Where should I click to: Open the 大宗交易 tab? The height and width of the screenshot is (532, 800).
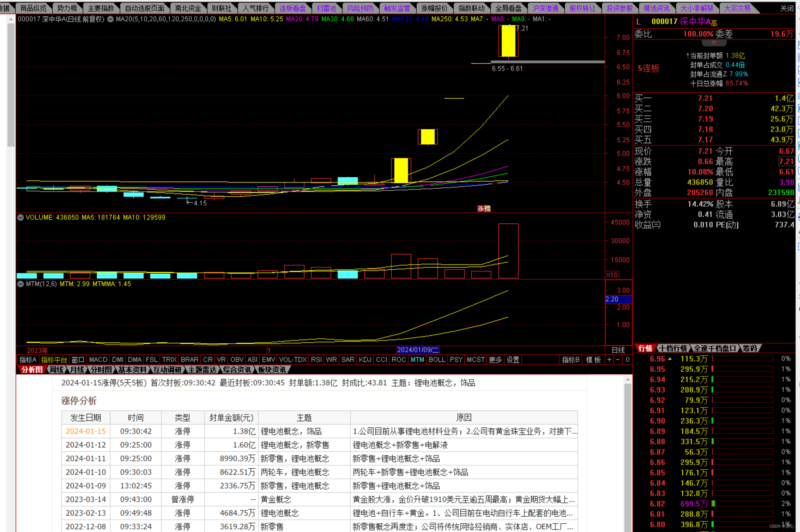tap(737, 8)
